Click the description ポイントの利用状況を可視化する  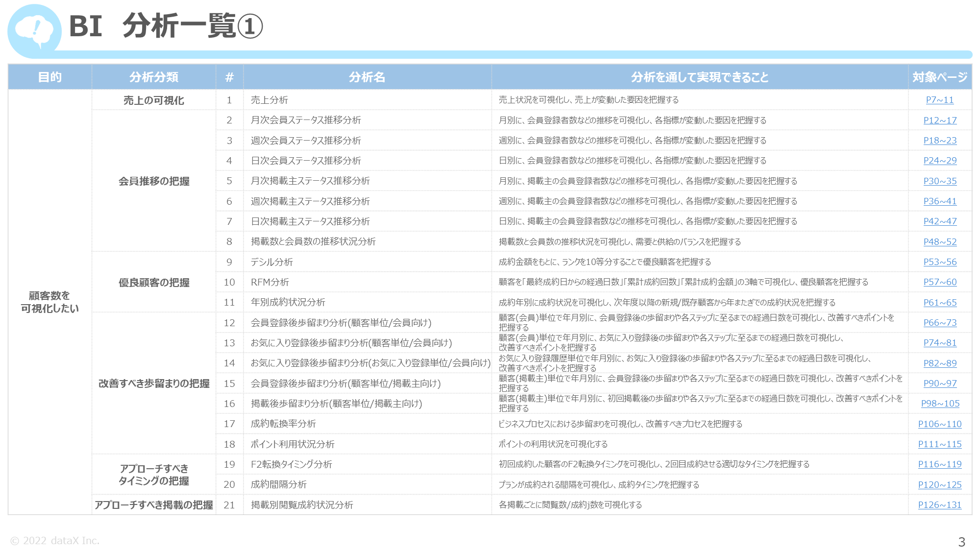coord(553,444)
